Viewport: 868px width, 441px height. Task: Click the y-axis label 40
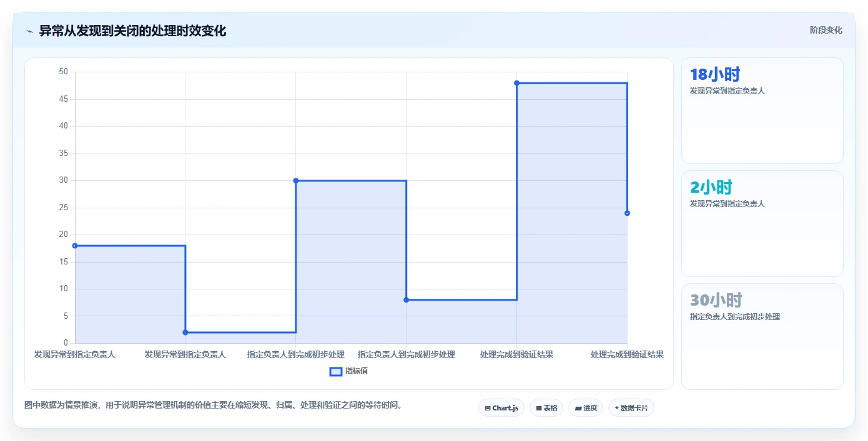[64, 126]
